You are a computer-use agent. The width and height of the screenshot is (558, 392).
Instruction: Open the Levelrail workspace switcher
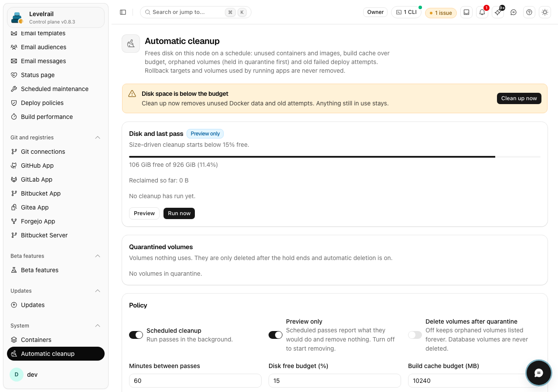pyautogui.click(x=56, y=17)
